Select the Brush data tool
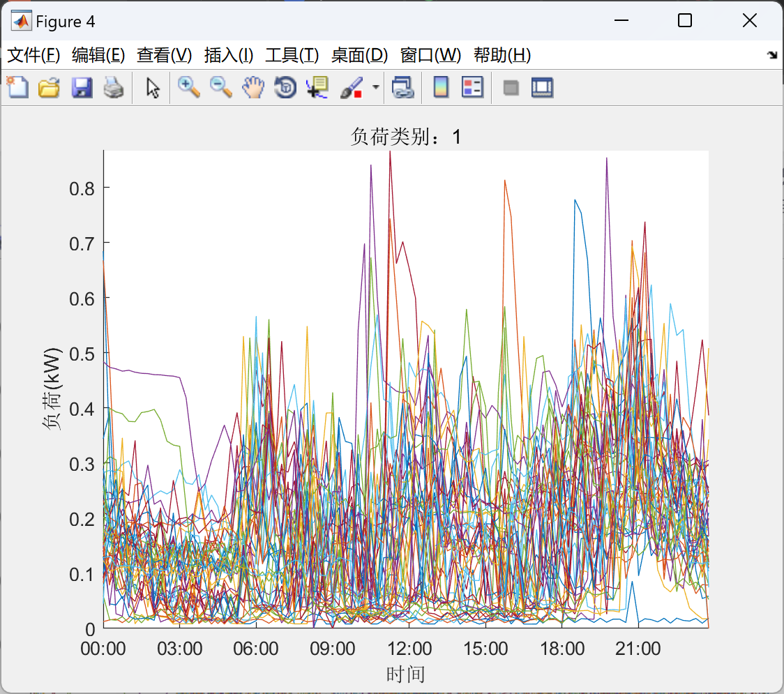This screenshot has height=694, width=784. point(352,87)
